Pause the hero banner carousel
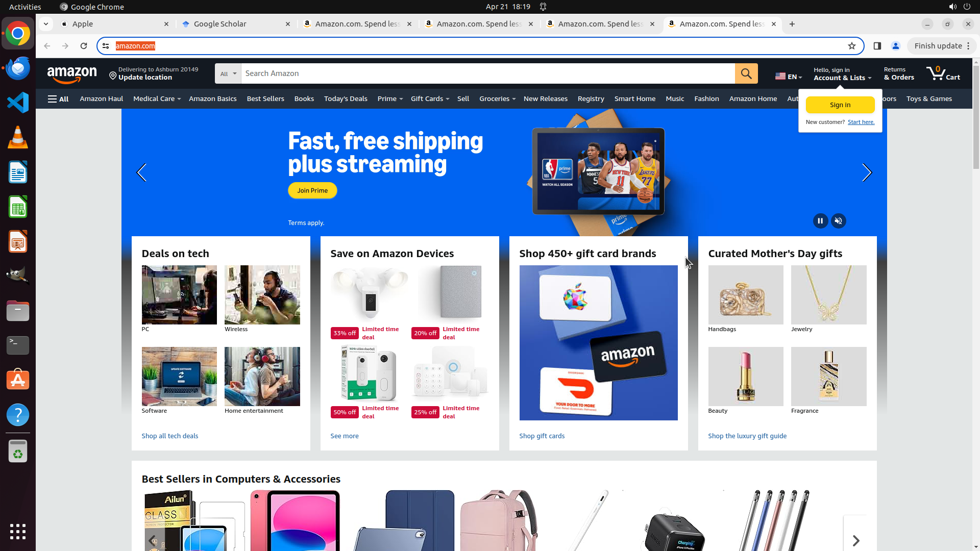This screenshot has height=551, width=980. point(820,221)
